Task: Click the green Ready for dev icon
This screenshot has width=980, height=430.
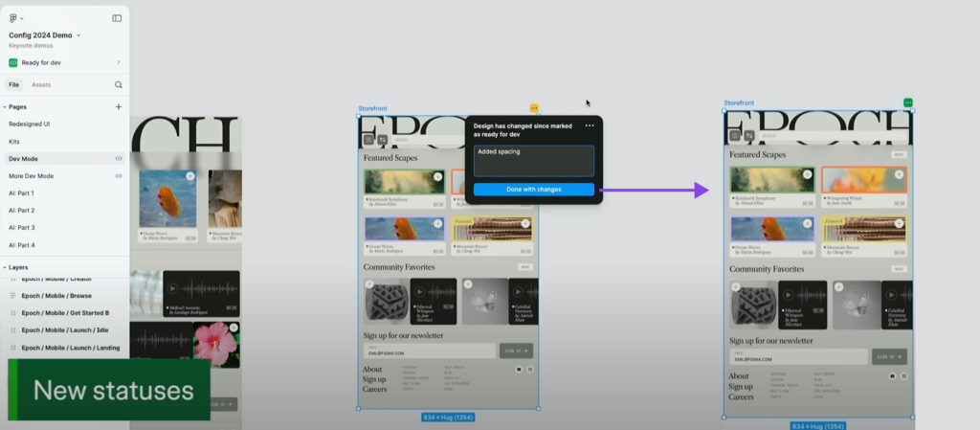Action: 13,62
